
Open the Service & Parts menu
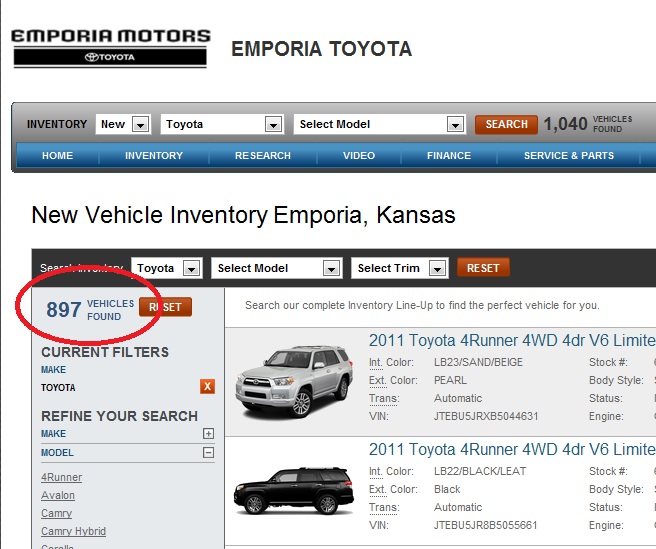tap(569, 156)
